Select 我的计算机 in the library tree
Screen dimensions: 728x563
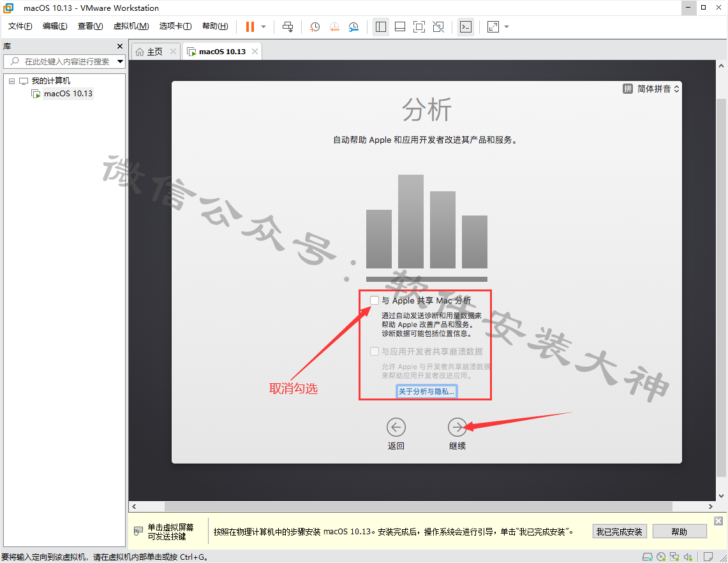51,81
